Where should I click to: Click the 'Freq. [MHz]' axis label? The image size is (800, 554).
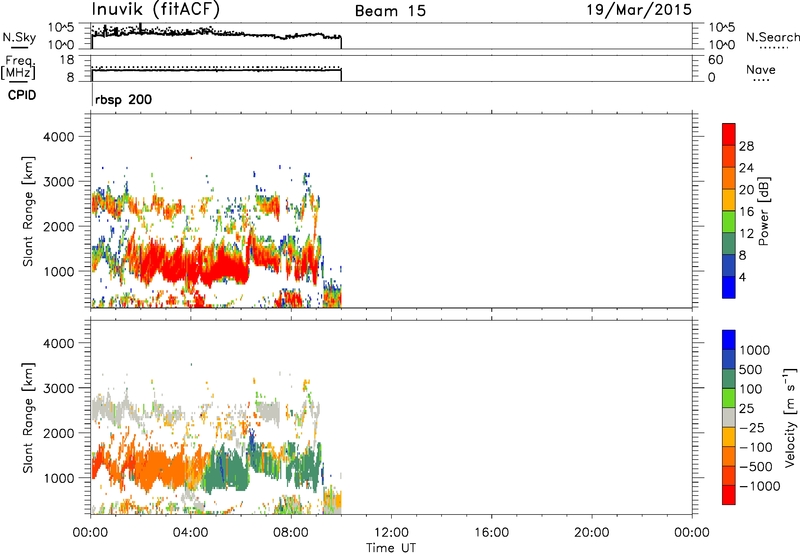coord(18,68)
